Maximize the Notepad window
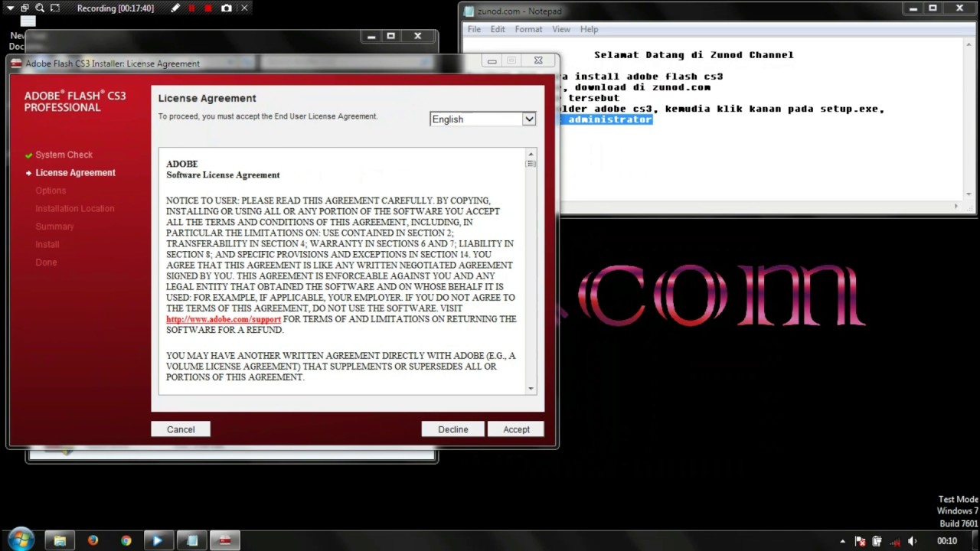Screen dimensions: 980x551 tap(933, 8)
